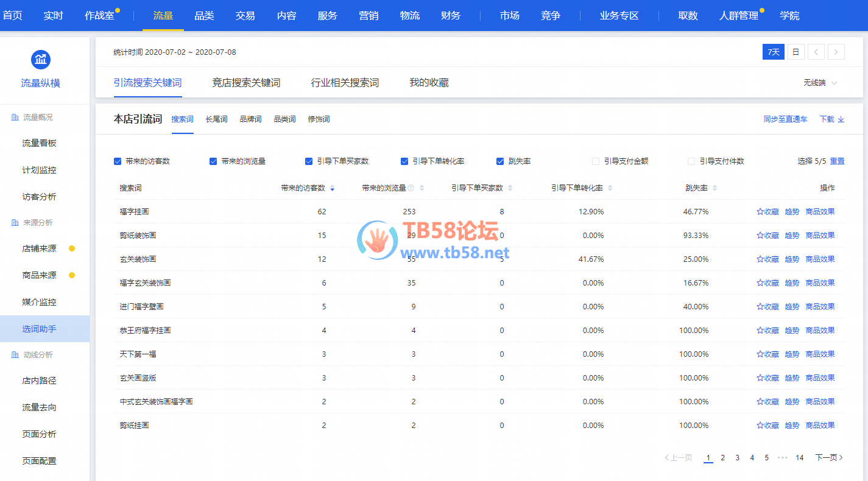
Task: Click the 流量纵横 logo icon
Action: point(41,60)
